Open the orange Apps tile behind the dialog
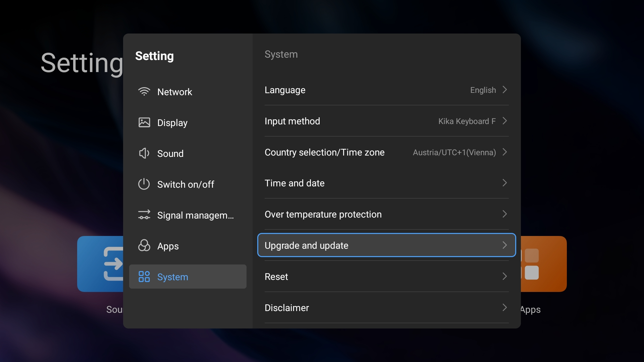The image size is (644, 362). coord(543,264)
